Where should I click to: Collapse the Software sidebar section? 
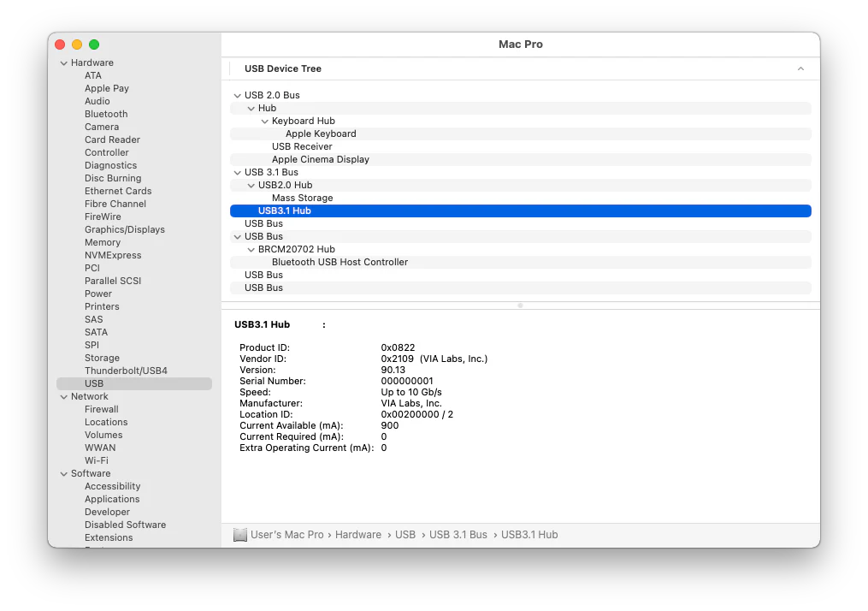click(x=64, y=474)
